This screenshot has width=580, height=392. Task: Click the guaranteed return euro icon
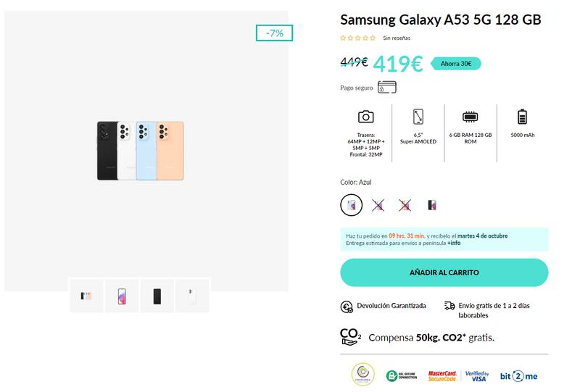[347, 306]
